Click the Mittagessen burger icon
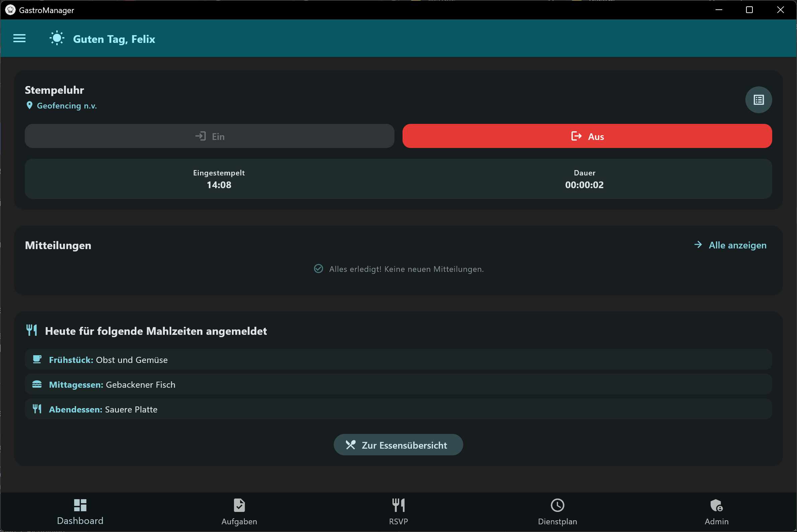Viewport: 797px width, 532px height. point(37,384)
